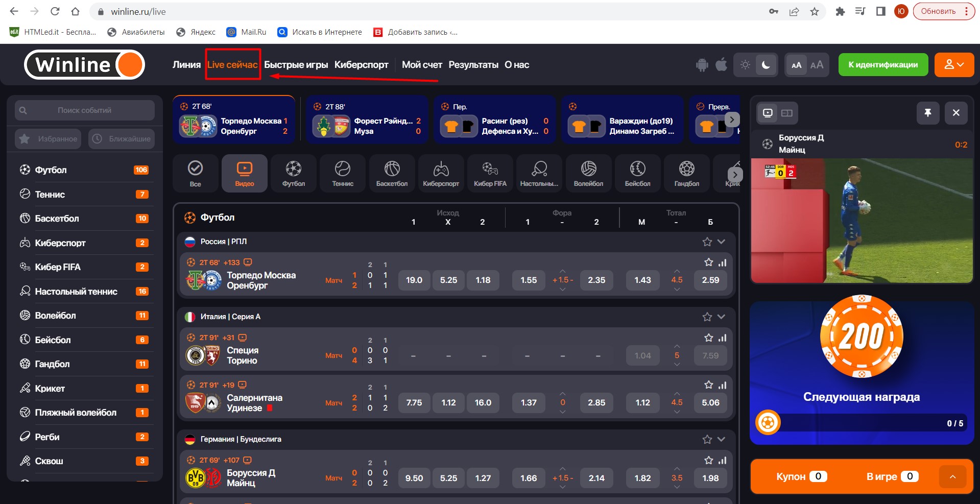
Task: Switch to dark theme moon toggle
Action: [766, 65]
